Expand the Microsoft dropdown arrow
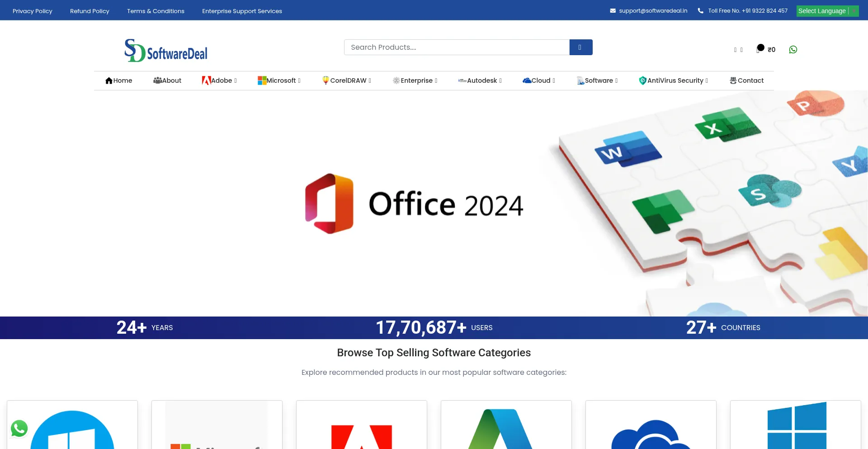 (299, 80)
